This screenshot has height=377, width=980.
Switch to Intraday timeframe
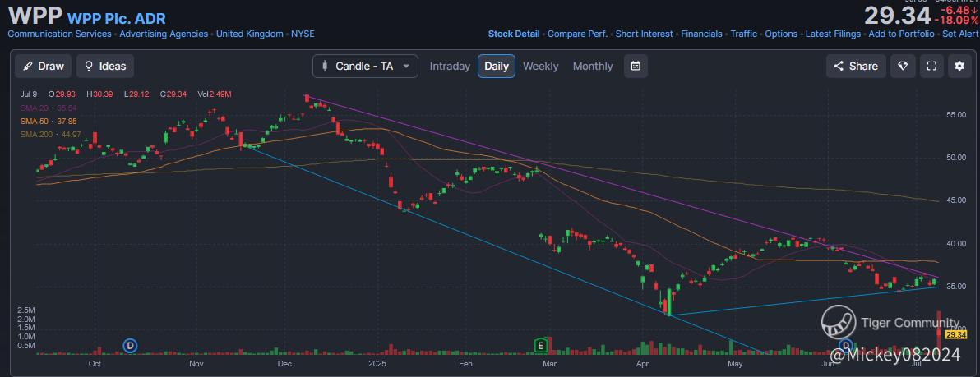point(450,67)
